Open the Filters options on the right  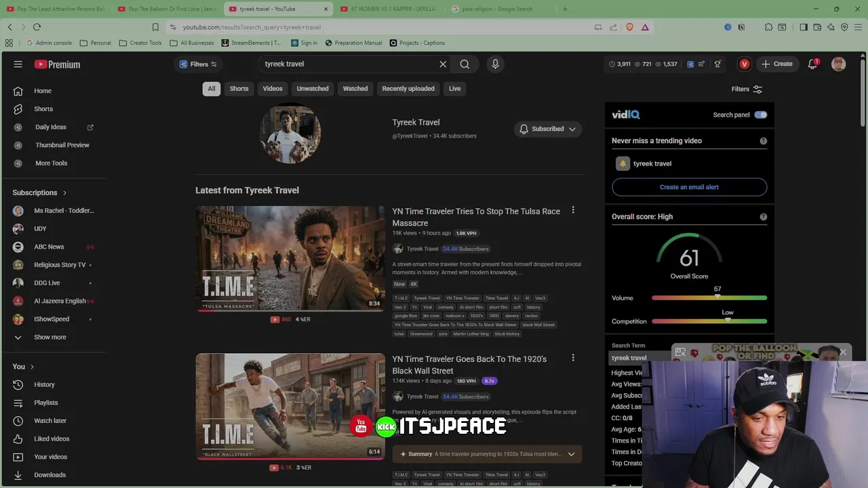pos(747,89)
